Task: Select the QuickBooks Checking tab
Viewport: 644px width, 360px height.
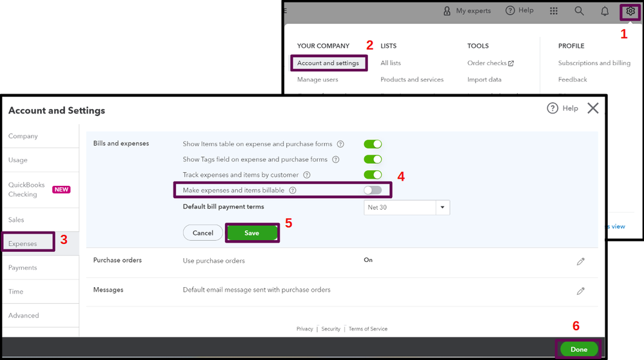Action: (x=41, y=190)
